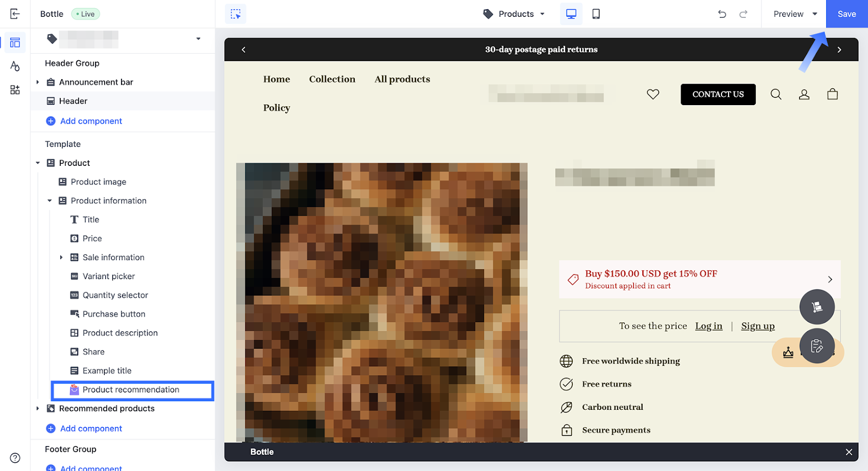868x471 pixels.
Task: Select the Header section
Action: coord(123,101)
